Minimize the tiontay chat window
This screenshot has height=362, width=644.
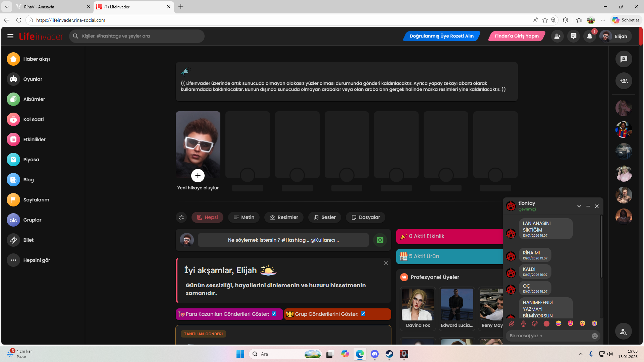tap(588, 206)
